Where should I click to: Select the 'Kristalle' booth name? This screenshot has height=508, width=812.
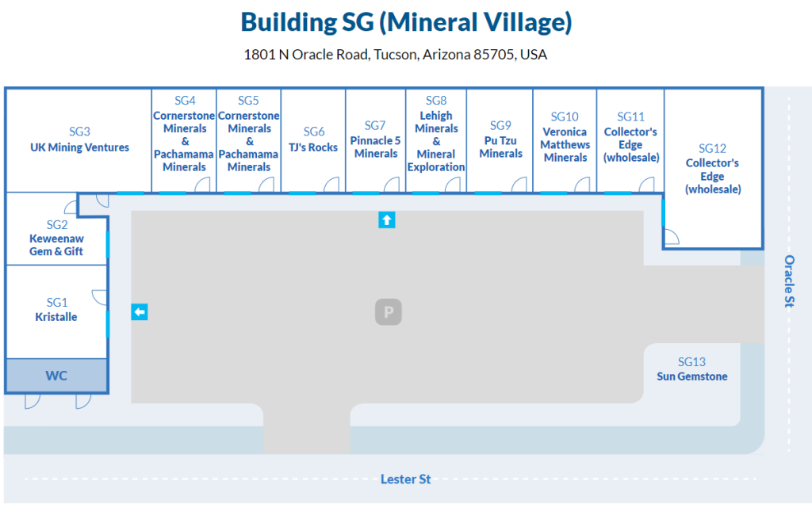56,317
